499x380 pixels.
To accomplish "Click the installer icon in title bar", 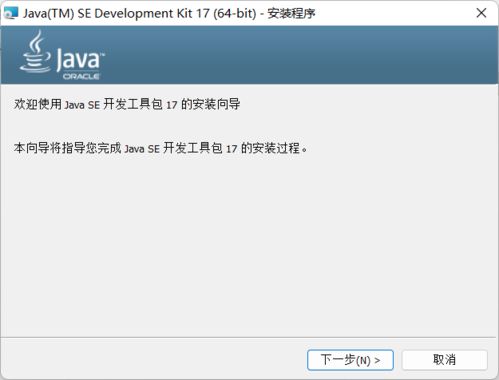I will (x=11, y=13).
